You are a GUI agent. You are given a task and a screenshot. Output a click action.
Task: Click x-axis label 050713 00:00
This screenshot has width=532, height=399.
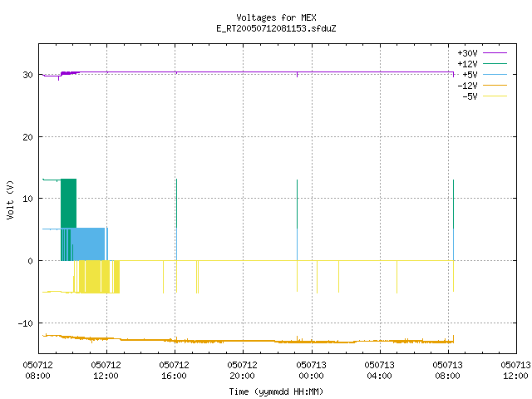(x=311, y=371)
